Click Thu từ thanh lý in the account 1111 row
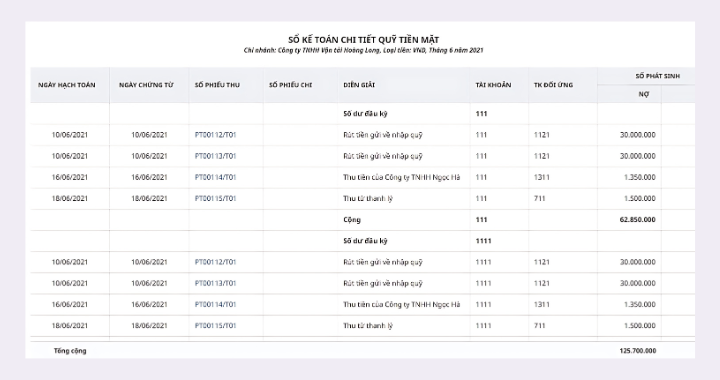The image size is (720, 380). [368, 326]
